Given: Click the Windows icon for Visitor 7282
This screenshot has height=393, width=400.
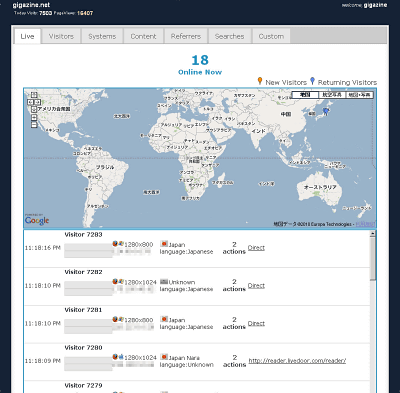Looking at the screenshot, I should (x=121, y=281).
